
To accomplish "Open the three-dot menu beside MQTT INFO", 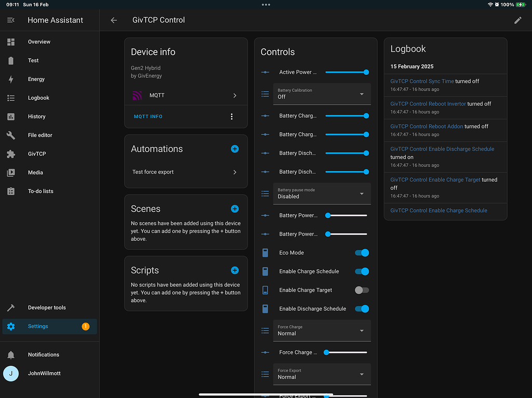I will click(x=232, y=116).
